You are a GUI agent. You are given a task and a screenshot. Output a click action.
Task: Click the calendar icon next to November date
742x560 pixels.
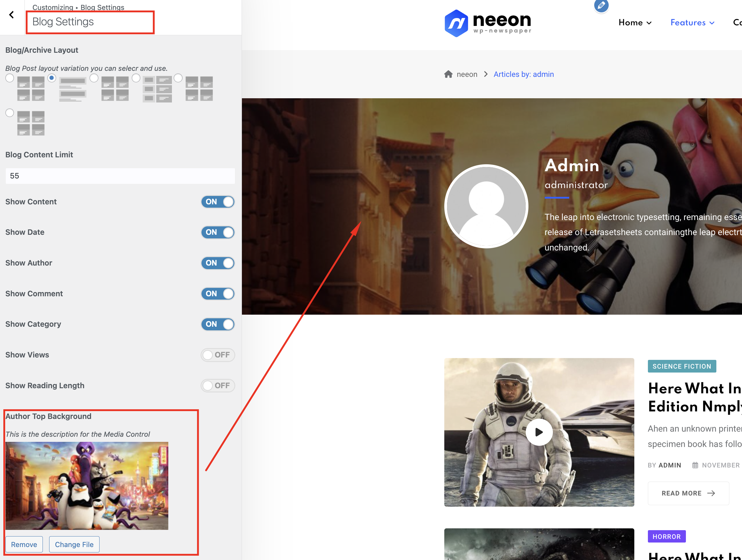695,465
